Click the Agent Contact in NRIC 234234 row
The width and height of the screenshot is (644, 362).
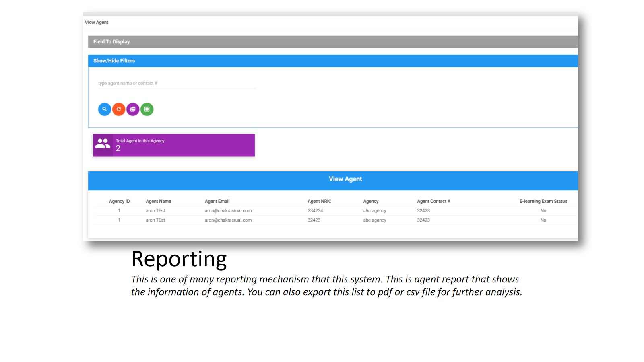[x=423, y=211]
